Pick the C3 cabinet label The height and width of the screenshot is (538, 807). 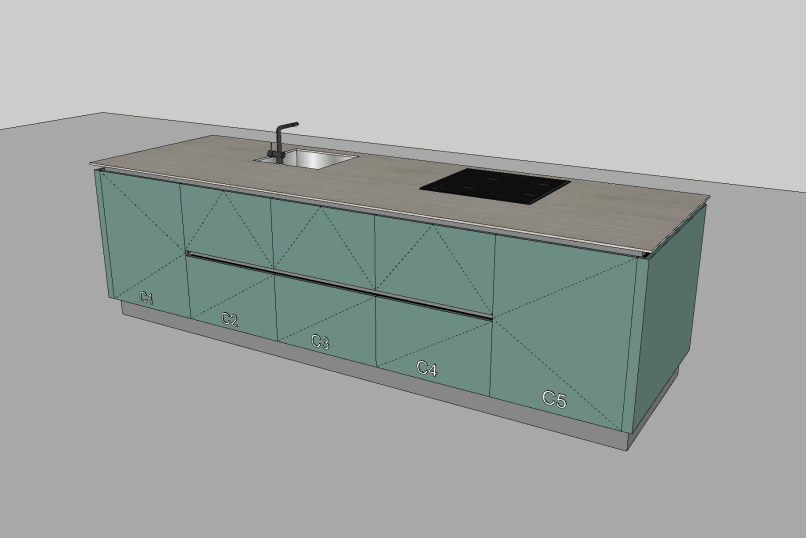point(320,342)
